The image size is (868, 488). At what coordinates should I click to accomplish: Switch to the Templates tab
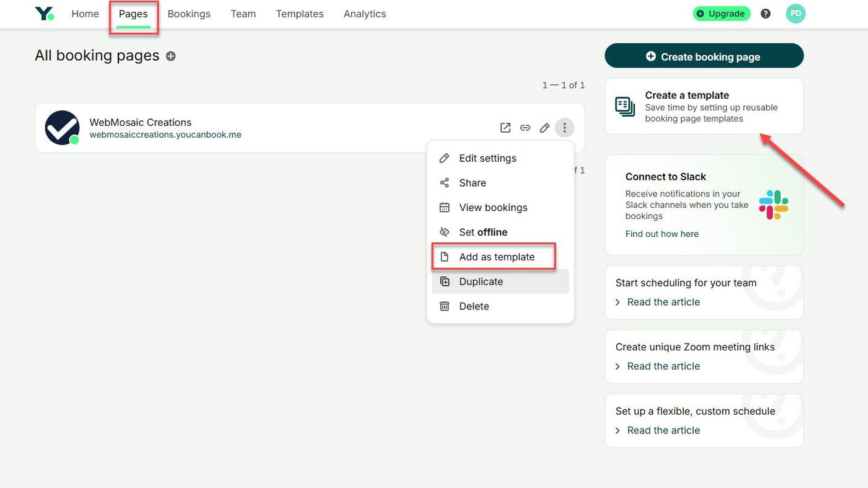[x=299, y=14]
